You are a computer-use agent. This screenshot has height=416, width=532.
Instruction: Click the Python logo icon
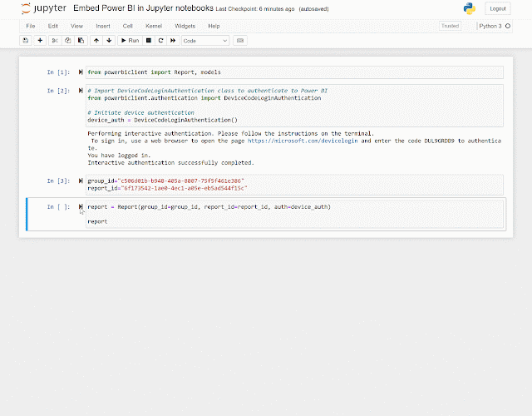click(470, 8)
